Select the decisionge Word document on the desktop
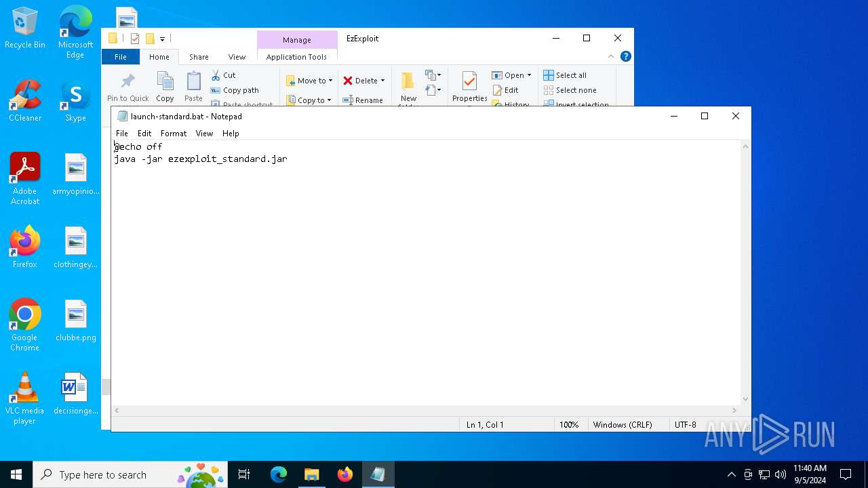The width and height of the screenshot is (868, 488). (75, 394)
